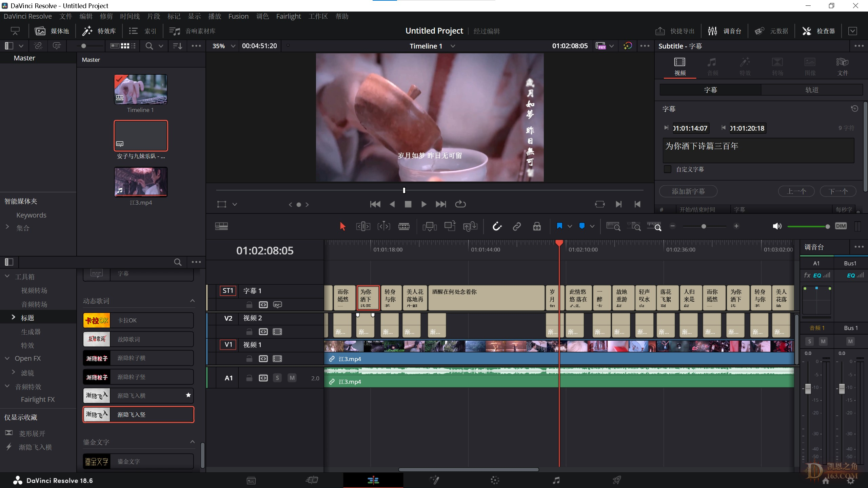Toggle the Mixer (调音台) panel
Image resolution: width=868 pixels, height=488 pixels.
725,31
